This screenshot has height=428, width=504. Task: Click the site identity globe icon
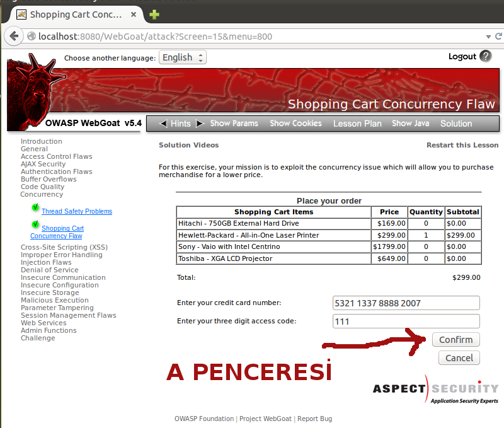(31, 36)
